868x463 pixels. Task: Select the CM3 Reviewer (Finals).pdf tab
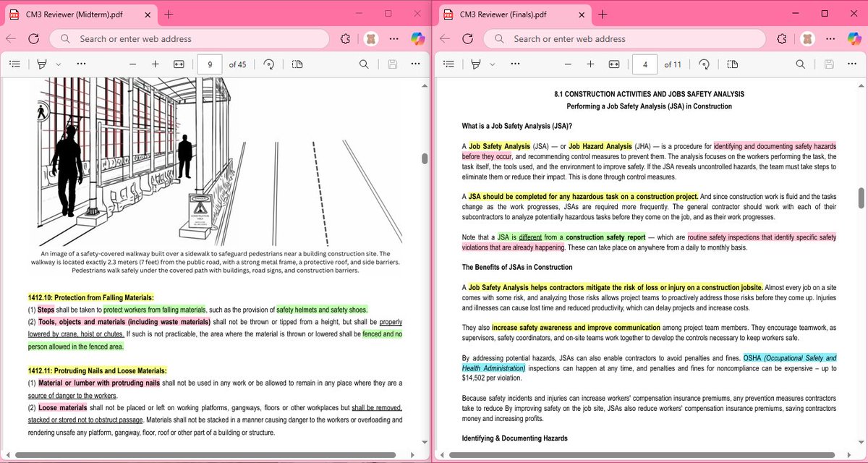(x=514, y=14)
